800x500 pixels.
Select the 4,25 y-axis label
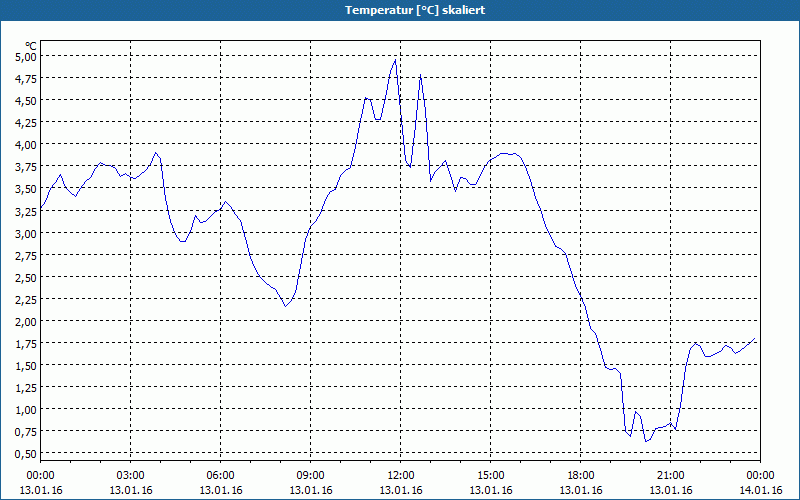[26, 122]
